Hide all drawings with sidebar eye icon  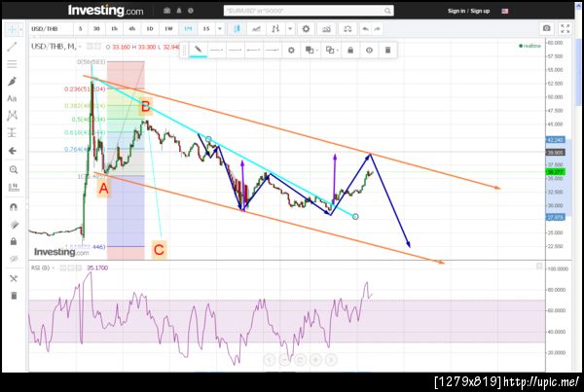(14, 259)
